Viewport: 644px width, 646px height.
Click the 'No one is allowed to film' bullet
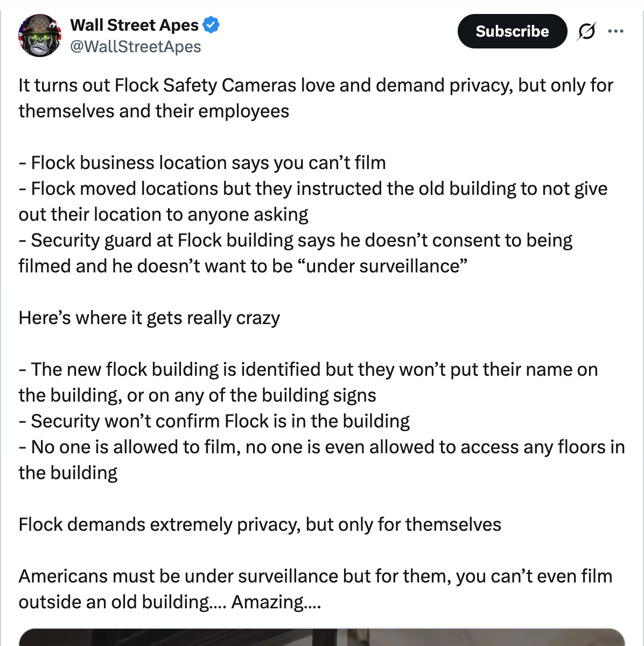(321, 460)
